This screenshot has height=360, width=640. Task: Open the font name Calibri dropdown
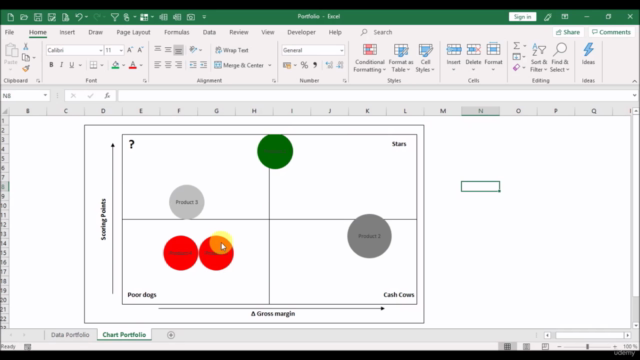click(x=100, y=50)
